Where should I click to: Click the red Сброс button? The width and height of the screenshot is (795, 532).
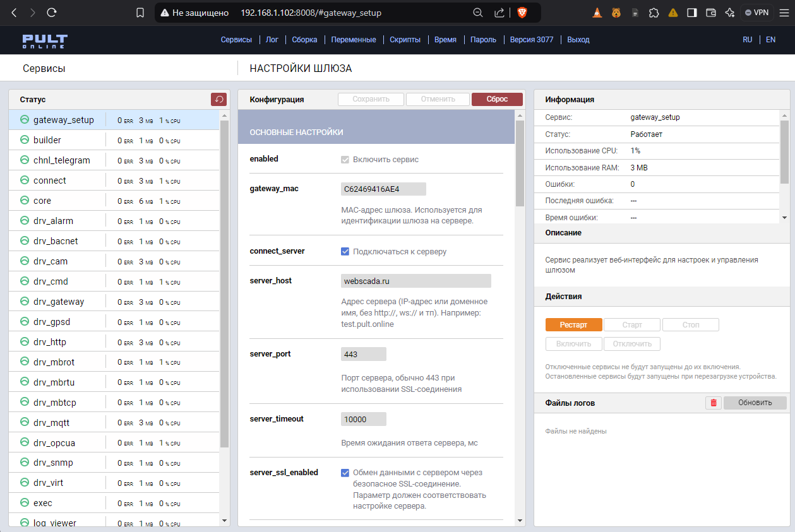click(497, 99)
